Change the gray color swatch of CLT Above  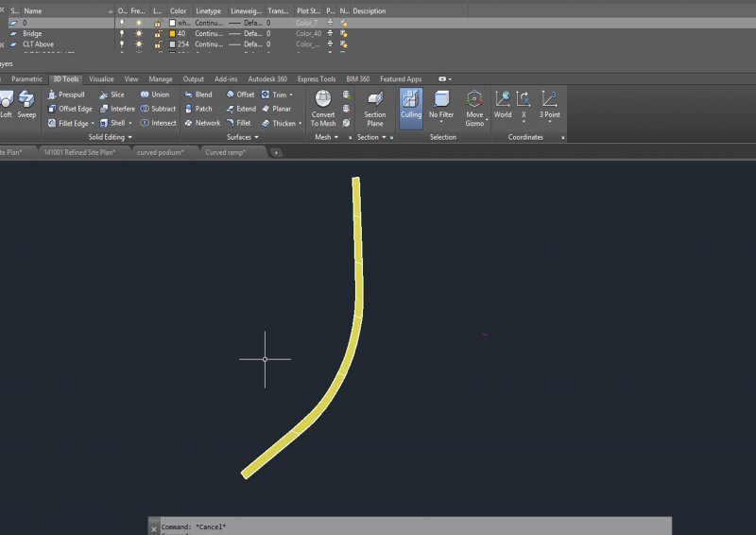tap(172, 43)
